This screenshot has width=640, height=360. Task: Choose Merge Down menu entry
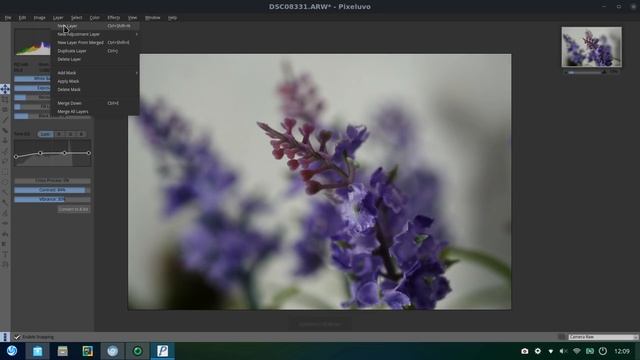click(x=95, y=103)
